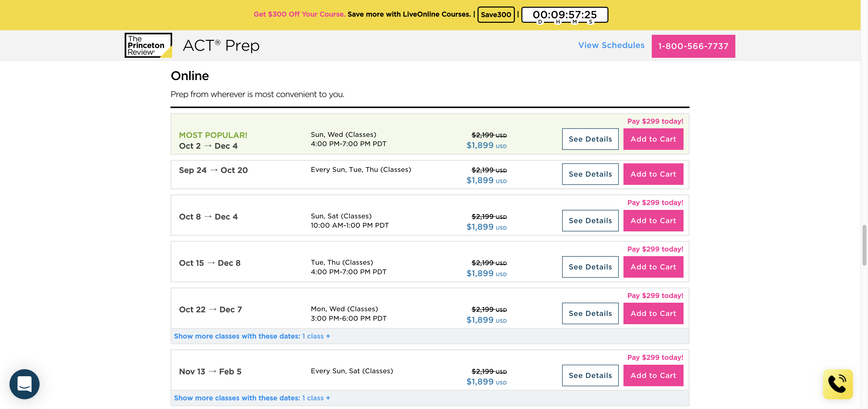Open View Schedules link
Screen dimensions: 868x409
coord(611,45)
